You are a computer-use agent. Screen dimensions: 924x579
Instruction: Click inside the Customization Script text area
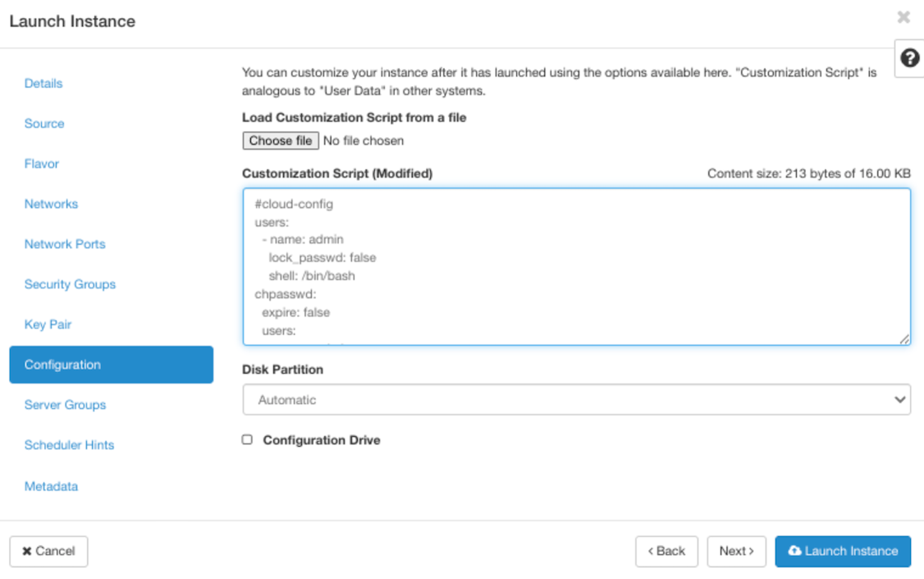coord(576,267)
